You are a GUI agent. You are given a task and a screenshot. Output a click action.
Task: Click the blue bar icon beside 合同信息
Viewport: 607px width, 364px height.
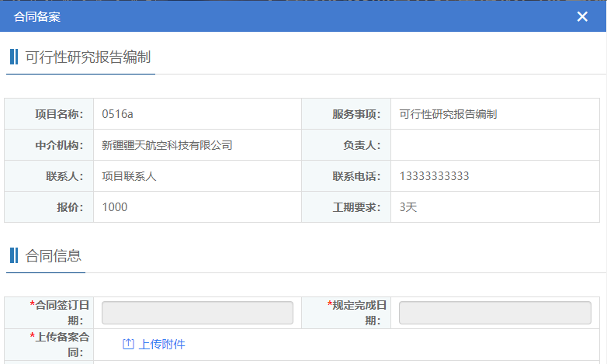click(14, 255)
